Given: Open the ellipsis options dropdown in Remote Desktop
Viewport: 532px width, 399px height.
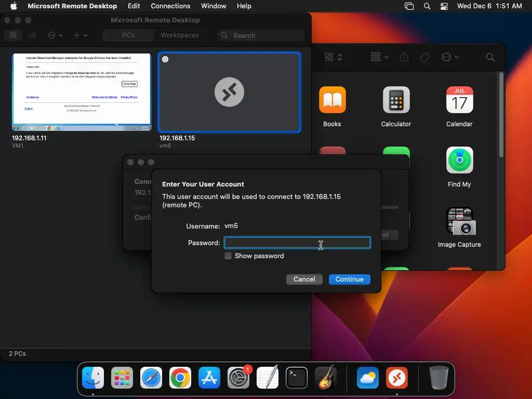Looking at the screenshot, I should coord(55,35).
